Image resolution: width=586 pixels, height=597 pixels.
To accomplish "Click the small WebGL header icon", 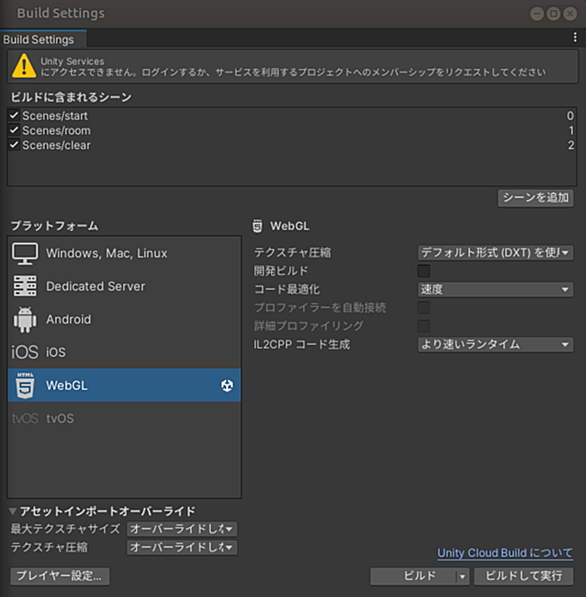I will [257, 226].
